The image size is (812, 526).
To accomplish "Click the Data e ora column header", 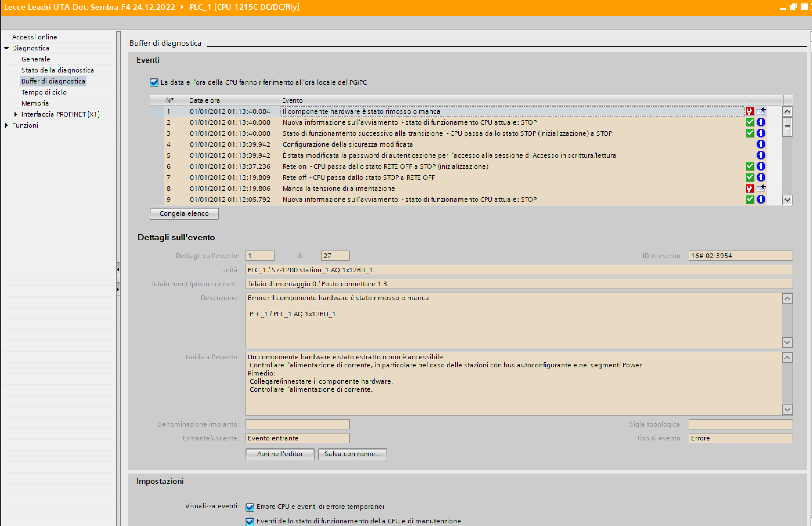I will [x=233, y=100].
